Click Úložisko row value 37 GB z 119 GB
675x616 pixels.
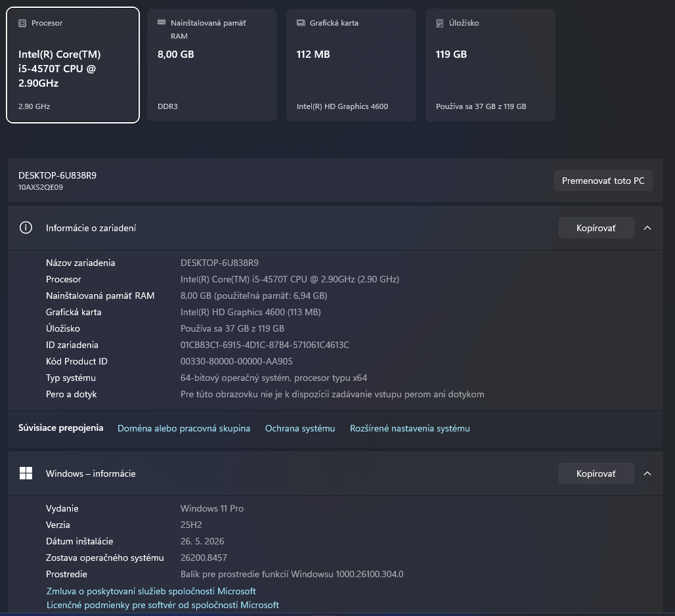[232, 328]
